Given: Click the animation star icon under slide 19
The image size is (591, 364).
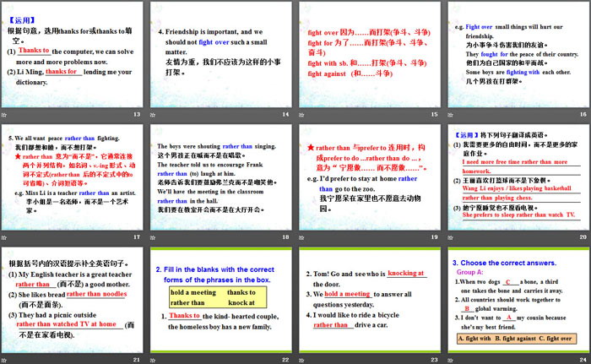Looking at the screenshot, I should pos(301,237).
